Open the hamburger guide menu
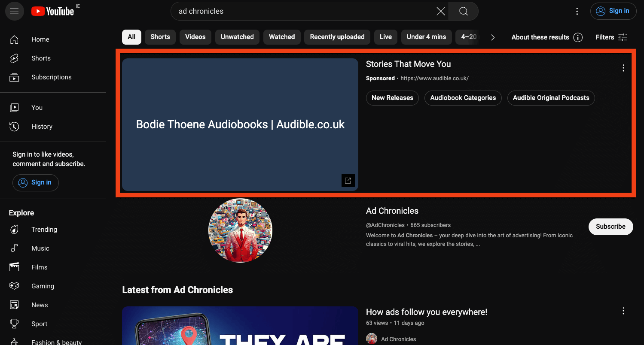The width and height of the screenshot is (644, 345). tap(14, 11)
